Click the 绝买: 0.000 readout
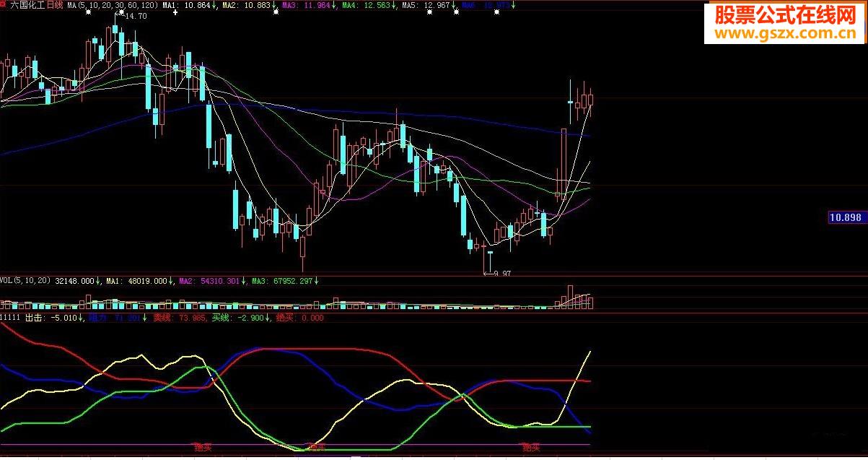The height and width of the screenshot is (460, 868). pos(301,318)
